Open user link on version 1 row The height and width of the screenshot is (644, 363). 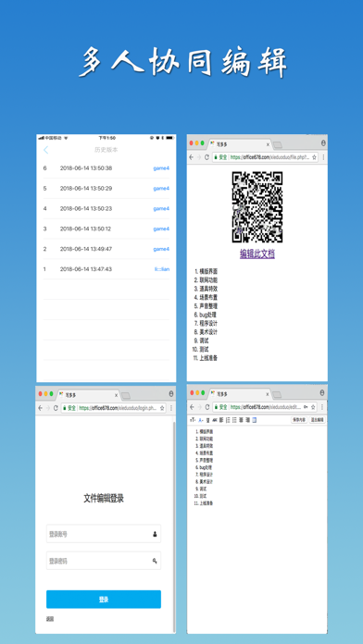[x=162, y=269]
